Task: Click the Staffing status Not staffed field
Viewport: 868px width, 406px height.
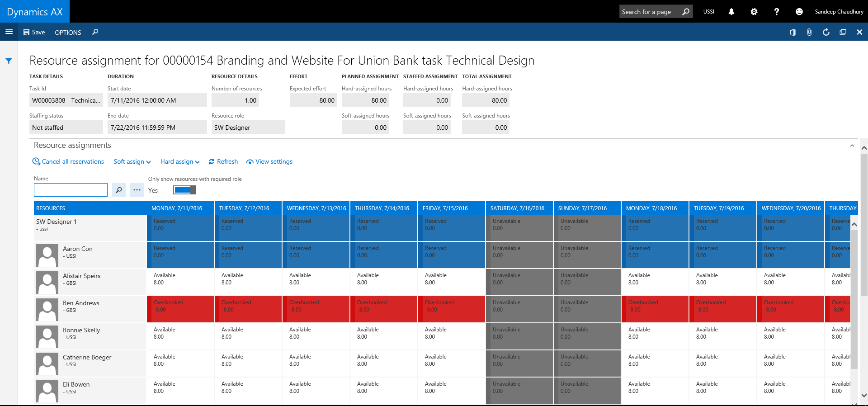Action: [x=66, y=127]
